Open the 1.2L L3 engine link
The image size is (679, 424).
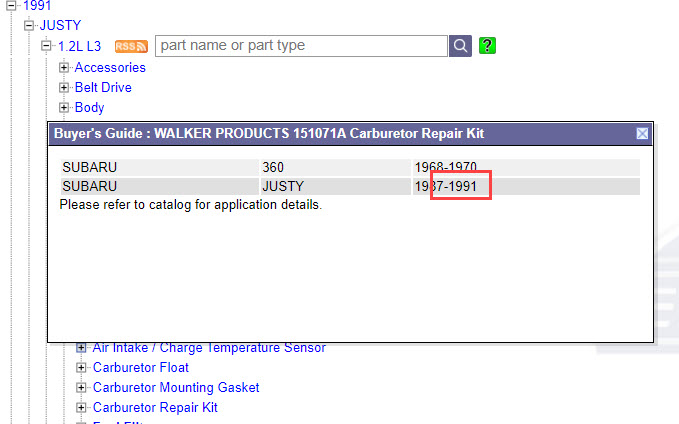click(x=79, y=46)
